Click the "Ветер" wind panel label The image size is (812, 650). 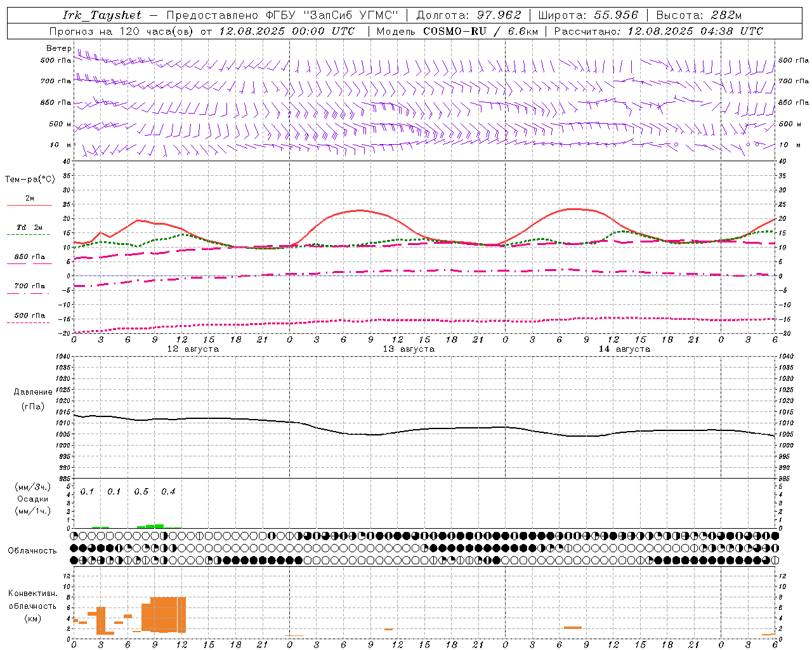58,48
